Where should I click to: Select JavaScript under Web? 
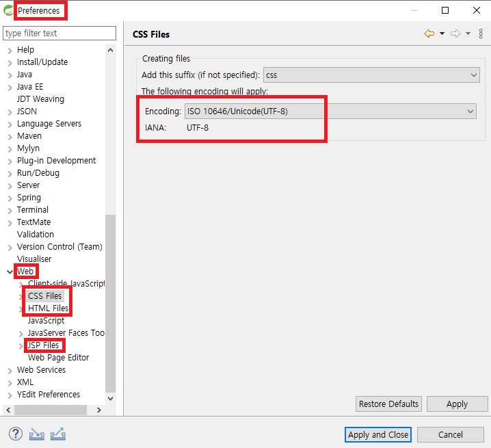click(x=46, y=321)
